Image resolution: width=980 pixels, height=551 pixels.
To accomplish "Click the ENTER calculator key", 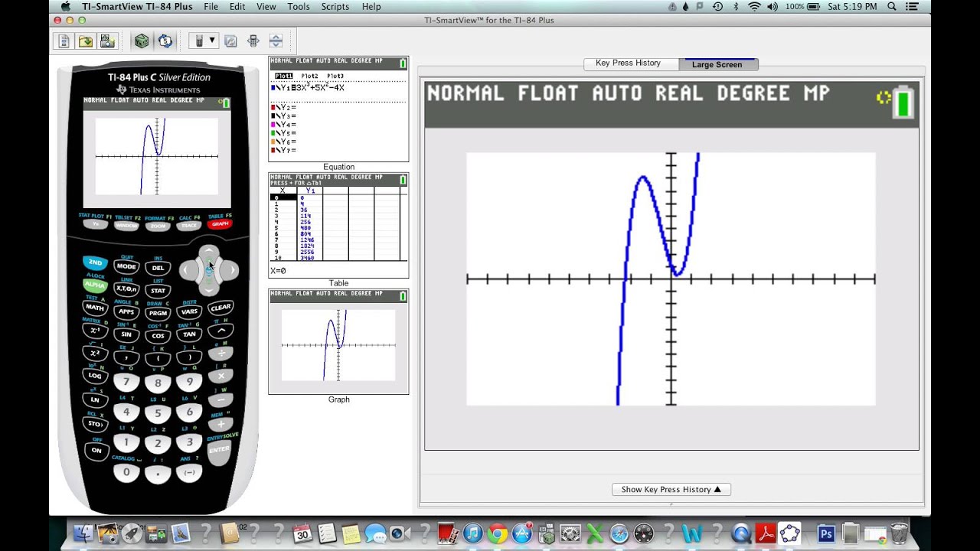I will pos(220,451).
